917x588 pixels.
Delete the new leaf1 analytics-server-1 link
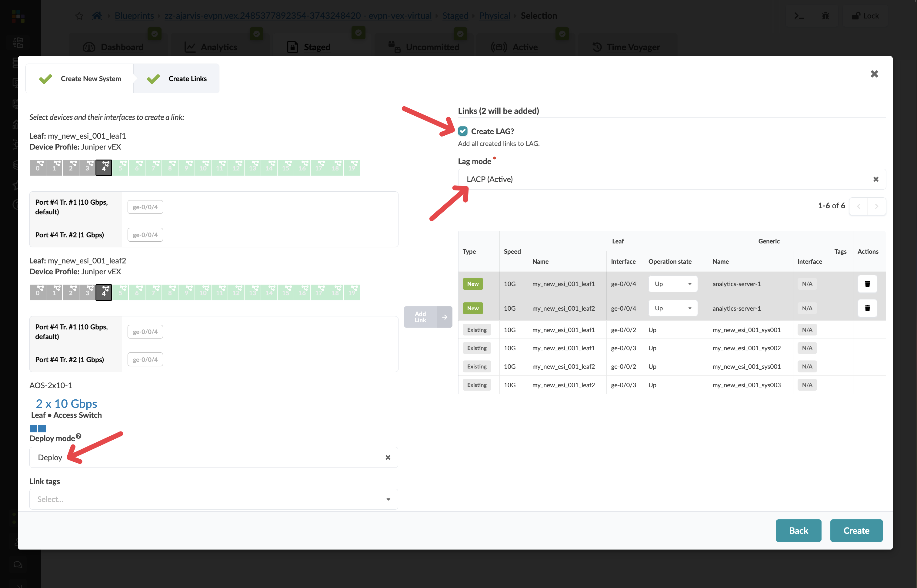(867, 284)
